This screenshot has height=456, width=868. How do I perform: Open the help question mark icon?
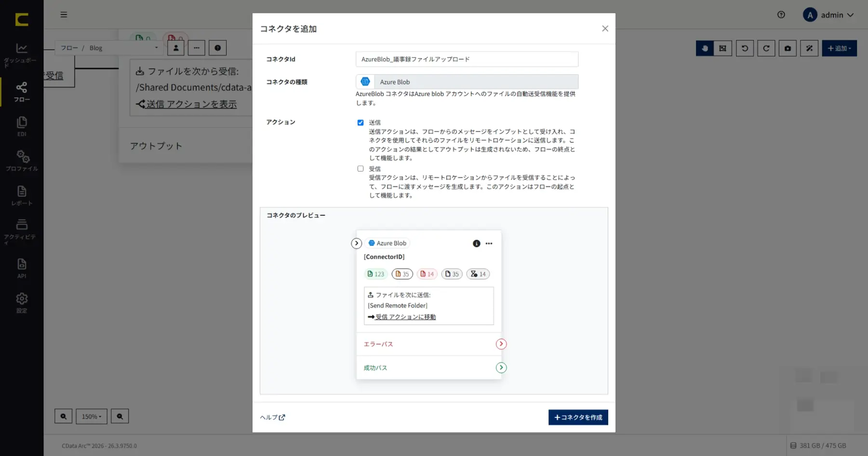pos(781,15)
